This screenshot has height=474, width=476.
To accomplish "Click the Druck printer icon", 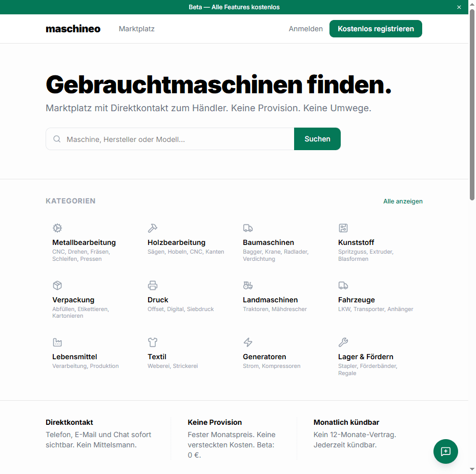I will pyautogui.click(x=153, y=285).
